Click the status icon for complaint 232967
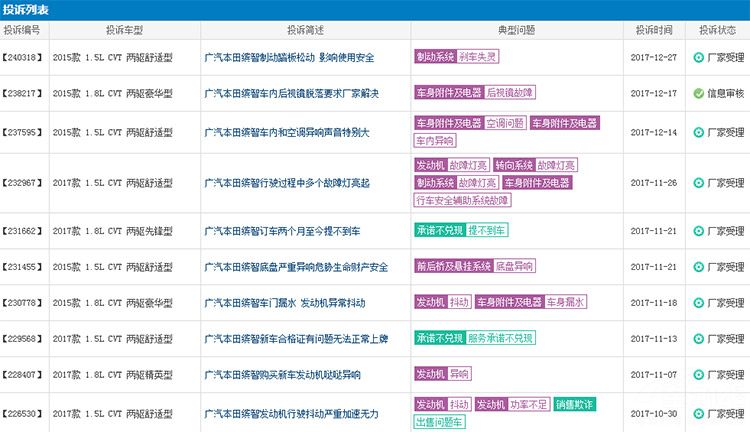Viewport: 750px width, 432px height. (698, 183)
